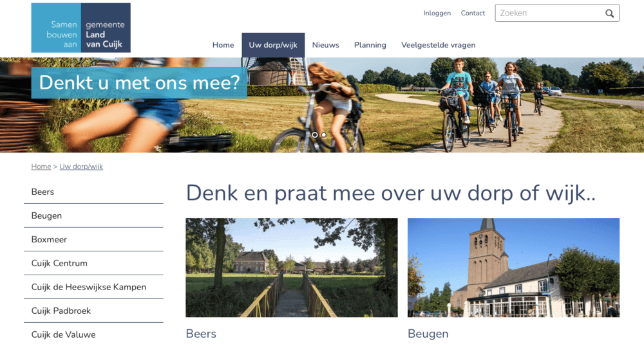Click the gemeente Land van Cuijk logo

(81, 28)
